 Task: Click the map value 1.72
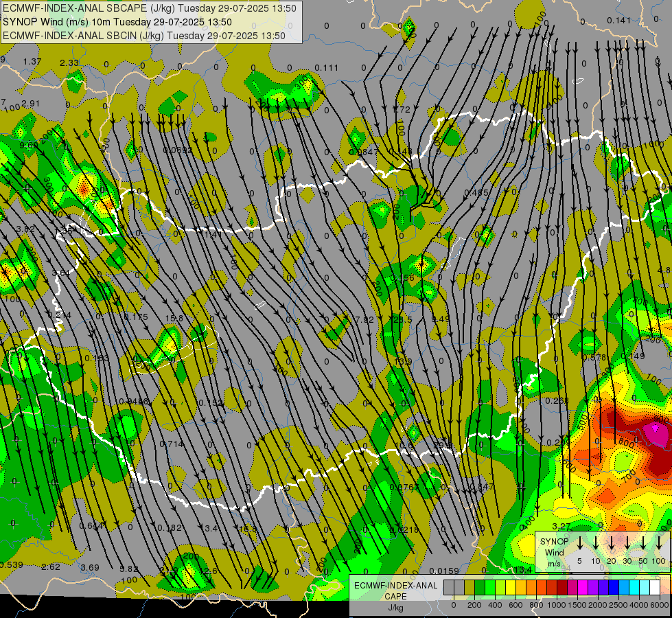[402, 110]
